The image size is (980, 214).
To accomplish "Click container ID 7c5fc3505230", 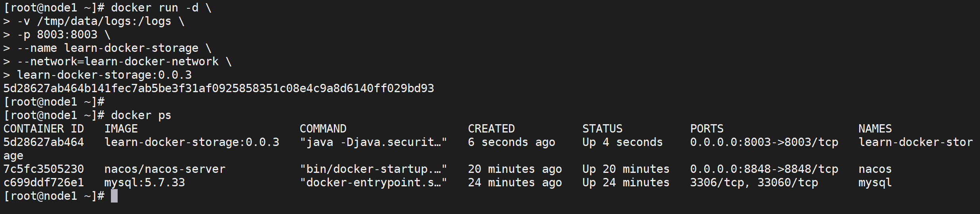I will (x=44, y=169).
